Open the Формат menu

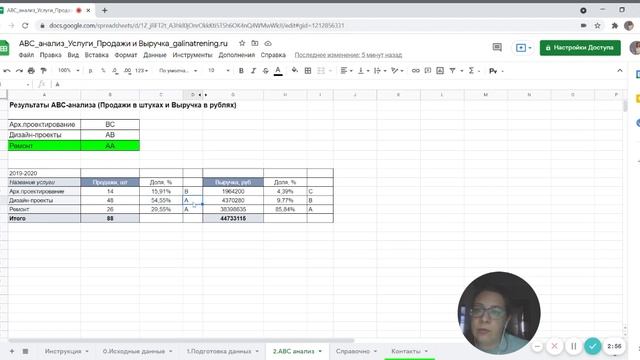[126, 55]
